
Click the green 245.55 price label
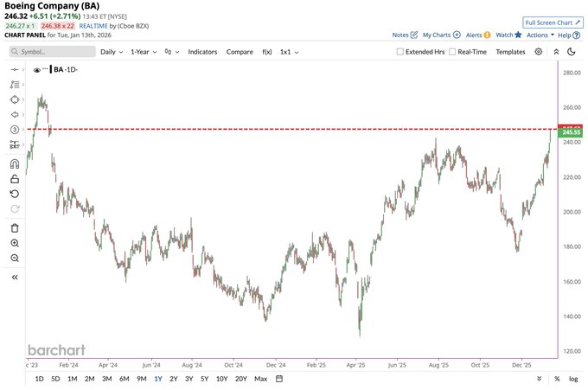point(571,132)
